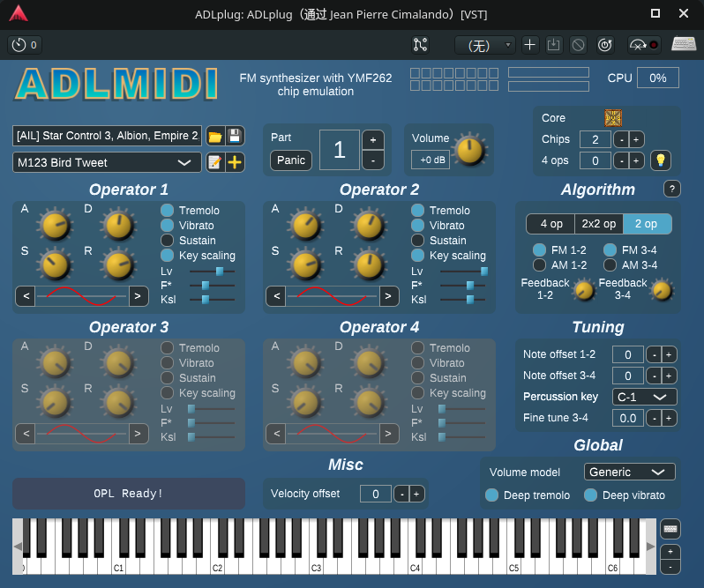Decrease the 4 ops count
Screen dimensions: 704x588
621,160
